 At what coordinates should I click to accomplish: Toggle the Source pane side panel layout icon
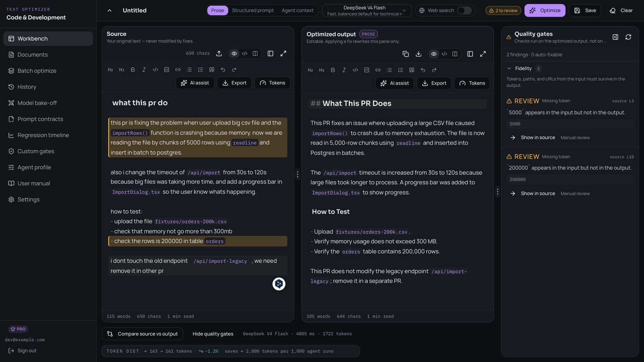[271, 54]
